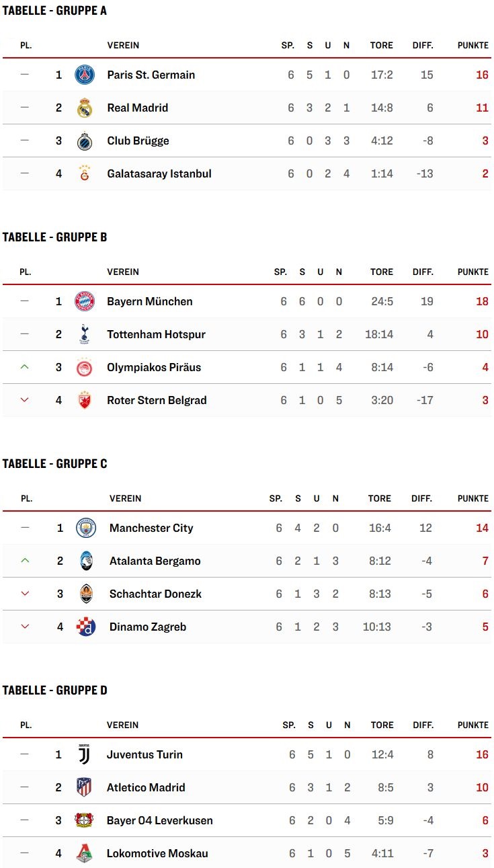The height and width of the screenshot is (868, 494).
Task: Click green up arrow beside Atalanta Bergamo
Action: [x=25, y=561]
